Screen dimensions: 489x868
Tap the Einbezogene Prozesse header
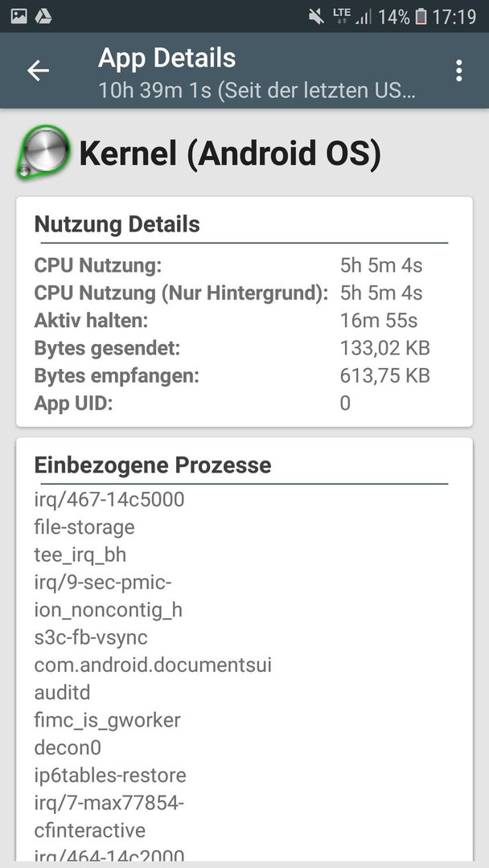click(x=153, y=465)
